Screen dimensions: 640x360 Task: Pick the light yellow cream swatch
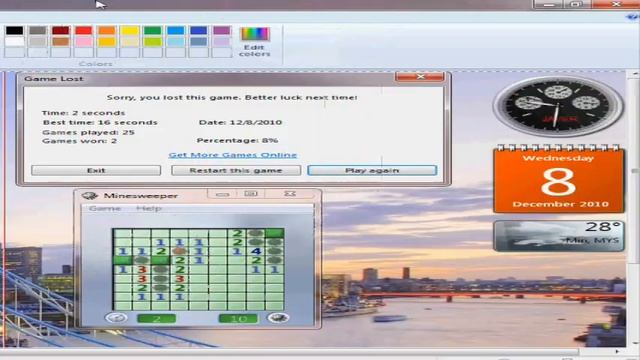tap(129, 41)
